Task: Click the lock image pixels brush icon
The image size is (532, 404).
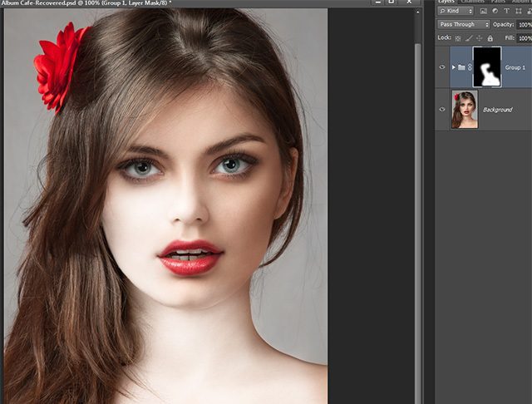Action: (x=470, y=38)
